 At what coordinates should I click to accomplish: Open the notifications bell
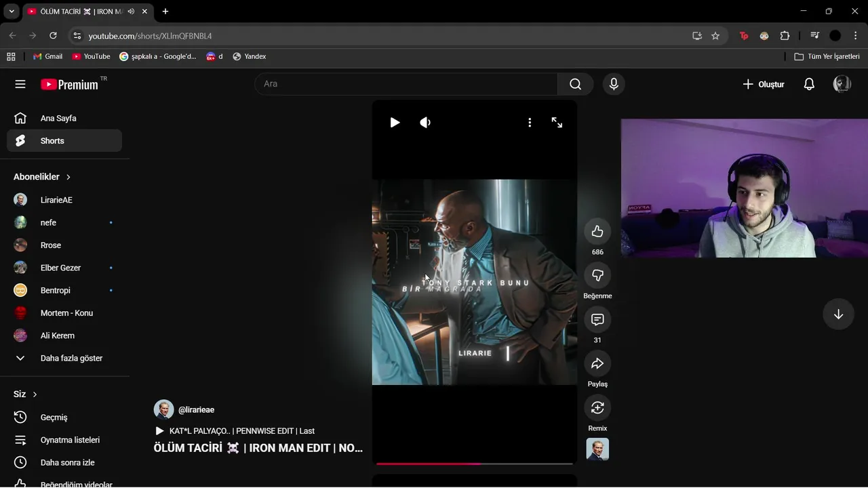click(809, 84)
